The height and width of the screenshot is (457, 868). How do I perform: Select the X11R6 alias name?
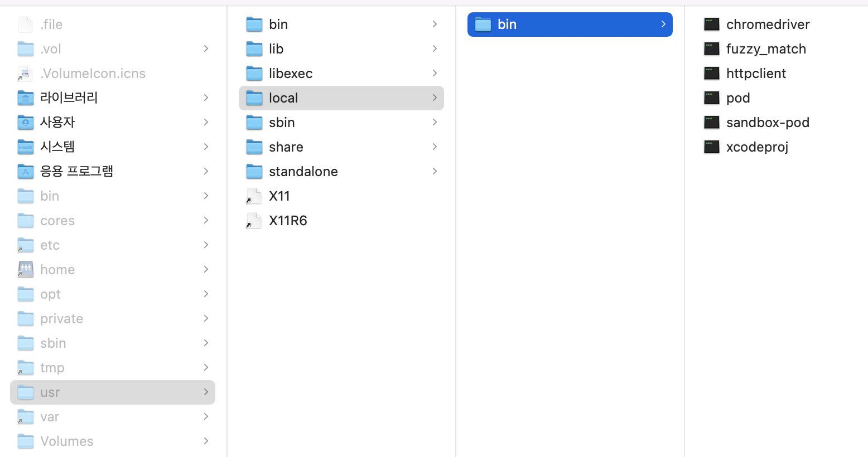(x=288, y=221)
